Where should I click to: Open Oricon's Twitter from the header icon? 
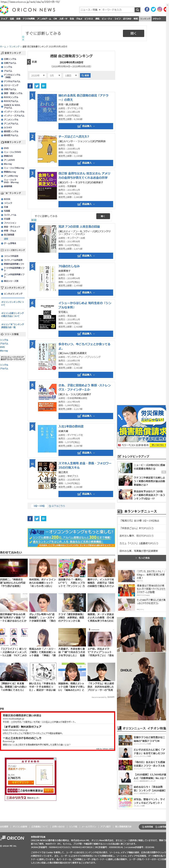(x=153, y=9)
